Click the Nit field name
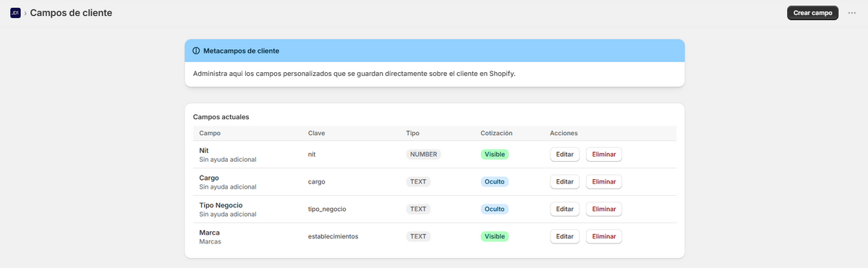This screenshot has width=868, height=268. (x=204, y=150)
